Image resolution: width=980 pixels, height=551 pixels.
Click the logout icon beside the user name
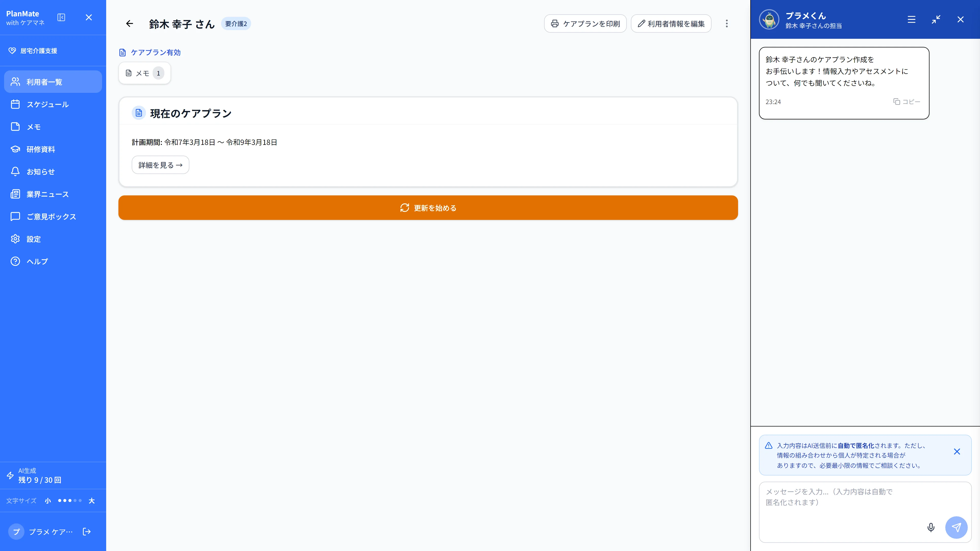click(87, 532)
